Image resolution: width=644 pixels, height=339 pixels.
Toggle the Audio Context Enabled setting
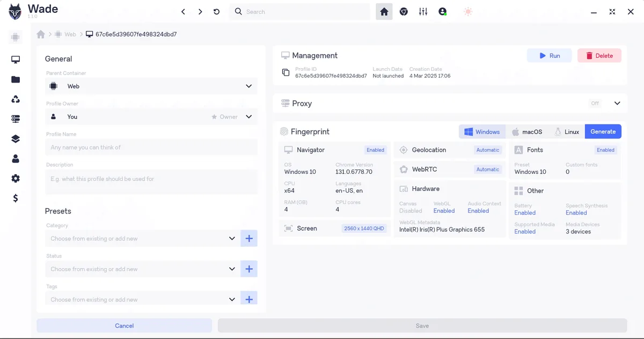click(478, 211)
